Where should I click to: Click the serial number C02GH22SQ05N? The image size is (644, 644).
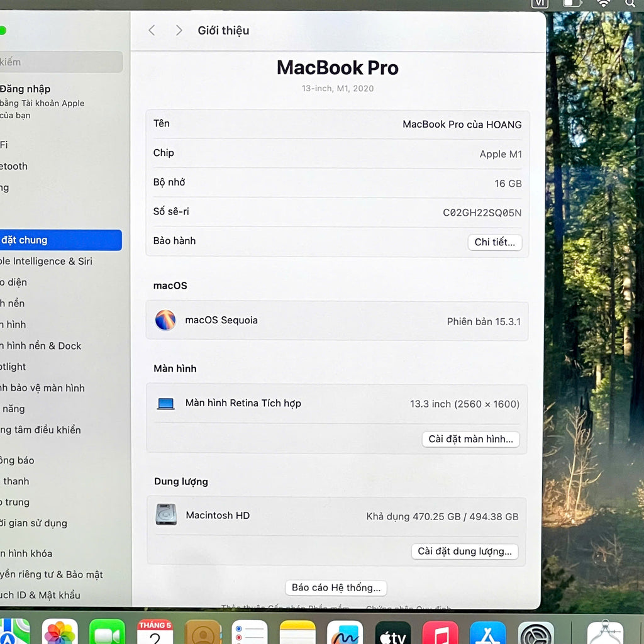[x=482, y=213]
